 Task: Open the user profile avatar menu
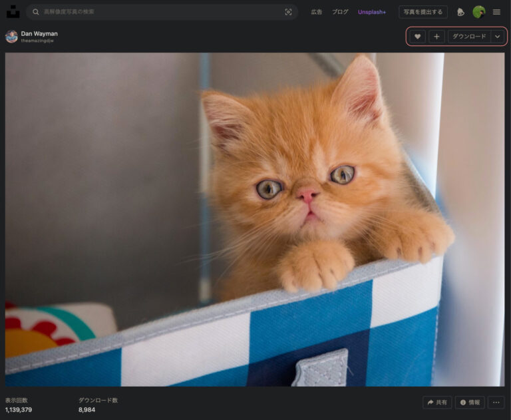[x=478, y=12]
